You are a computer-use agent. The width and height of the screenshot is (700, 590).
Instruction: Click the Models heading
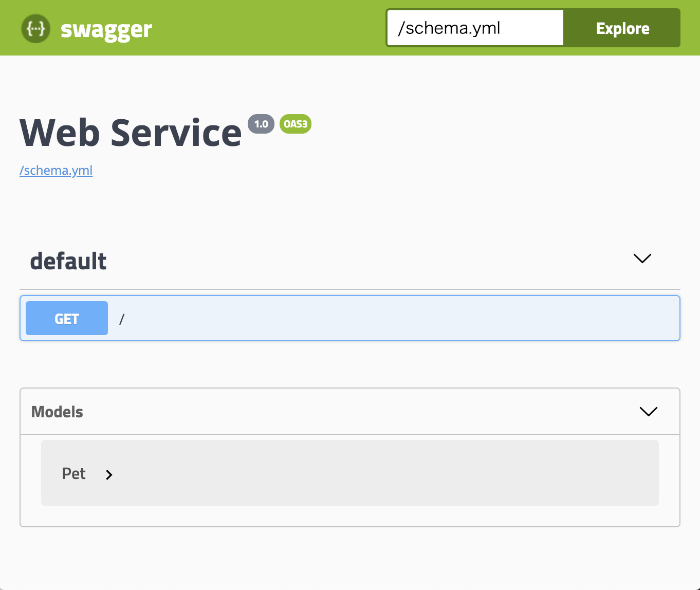[57, 412]
